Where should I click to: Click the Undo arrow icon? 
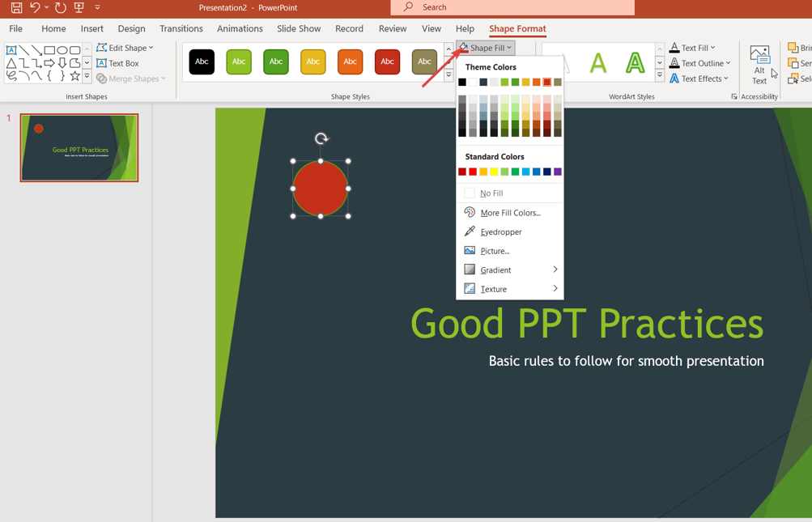point(35,7)
